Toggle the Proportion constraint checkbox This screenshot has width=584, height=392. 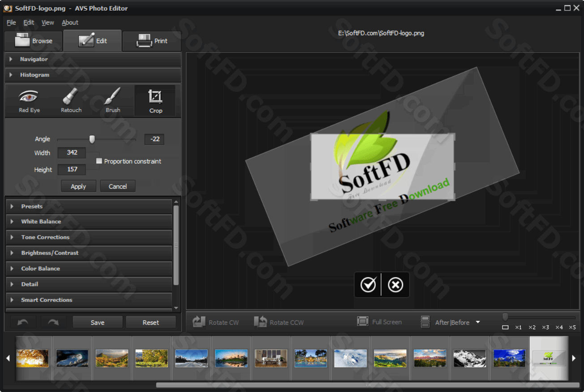[x=99, y=161]
